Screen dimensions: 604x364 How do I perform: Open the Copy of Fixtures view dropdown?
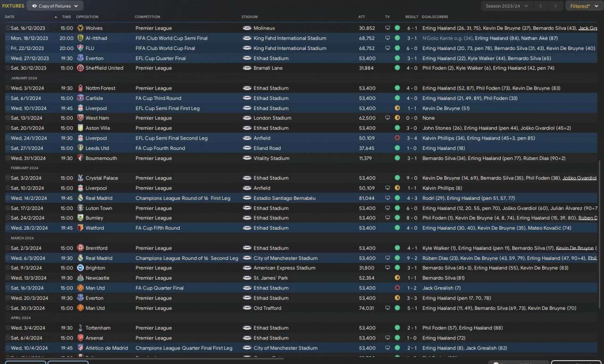pyautogui.click(x=55, y=6)
